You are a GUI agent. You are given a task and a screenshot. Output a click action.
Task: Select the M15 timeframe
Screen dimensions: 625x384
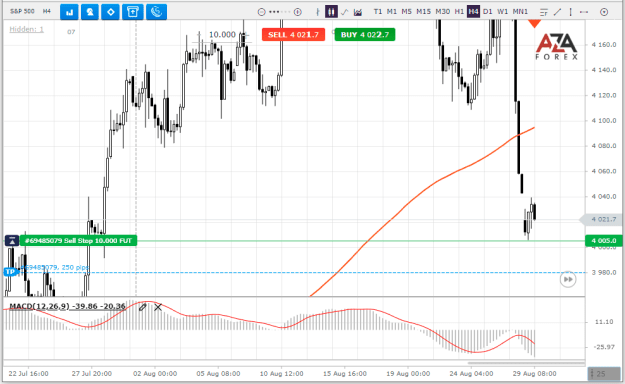pos(423,12)
